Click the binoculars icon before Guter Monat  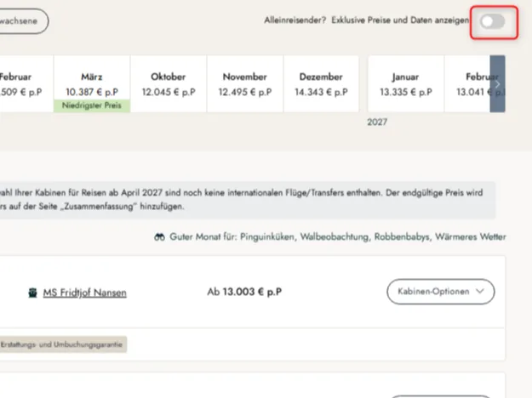(158, 236)
